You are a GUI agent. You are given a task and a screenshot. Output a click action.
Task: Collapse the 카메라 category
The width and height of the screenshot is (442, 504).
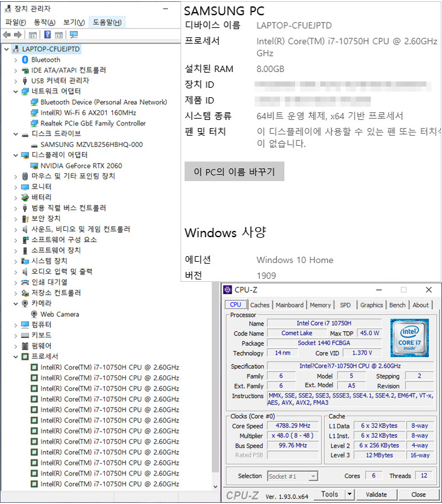click(x=15, y=304)
